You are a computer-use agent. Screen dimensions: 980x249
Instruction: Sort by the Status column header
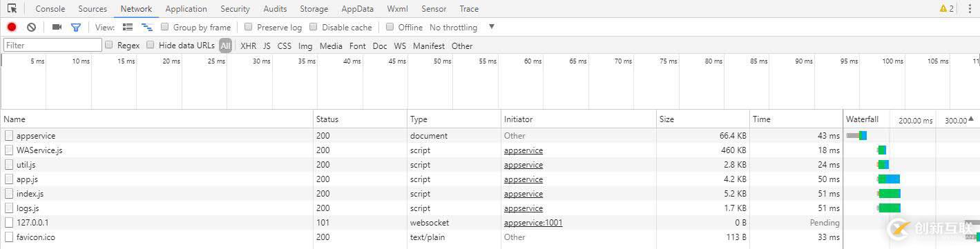(360, 119)
